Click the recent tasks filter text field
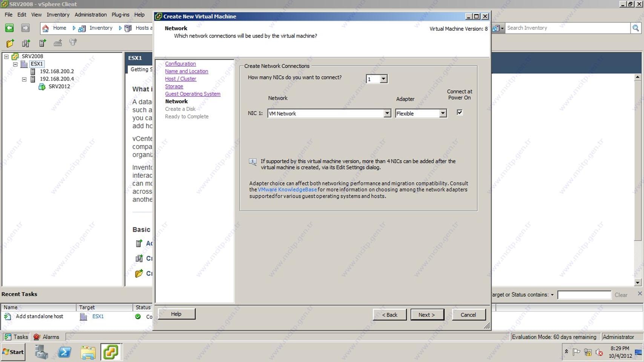The image size is (644, 362). point(584,295)
